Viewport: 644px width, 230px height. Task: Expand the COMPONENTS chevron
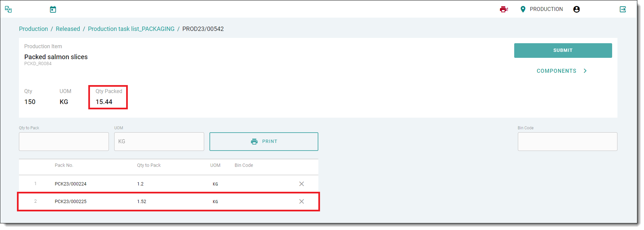585,71
